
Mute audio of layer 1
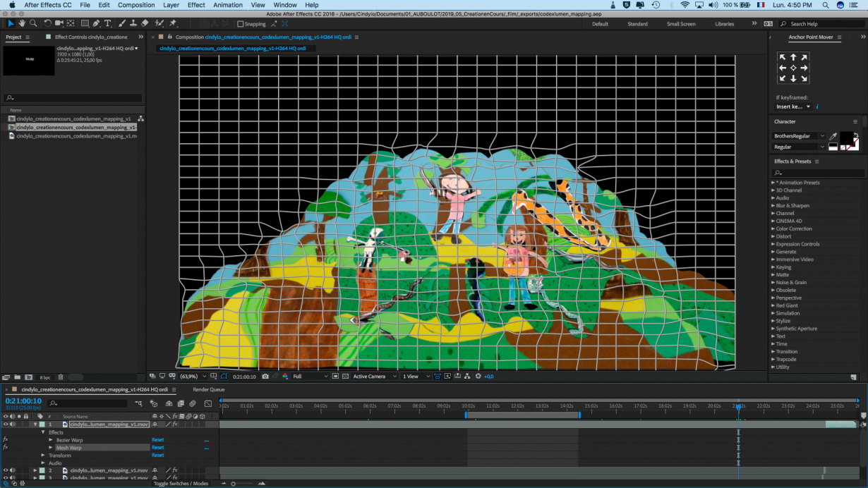tap(12, 425)
